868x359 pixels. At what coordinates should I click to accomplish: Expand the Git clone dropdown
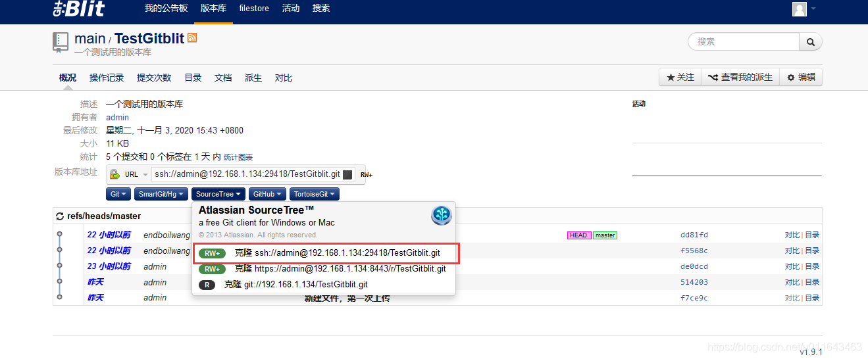pos(119,194)
